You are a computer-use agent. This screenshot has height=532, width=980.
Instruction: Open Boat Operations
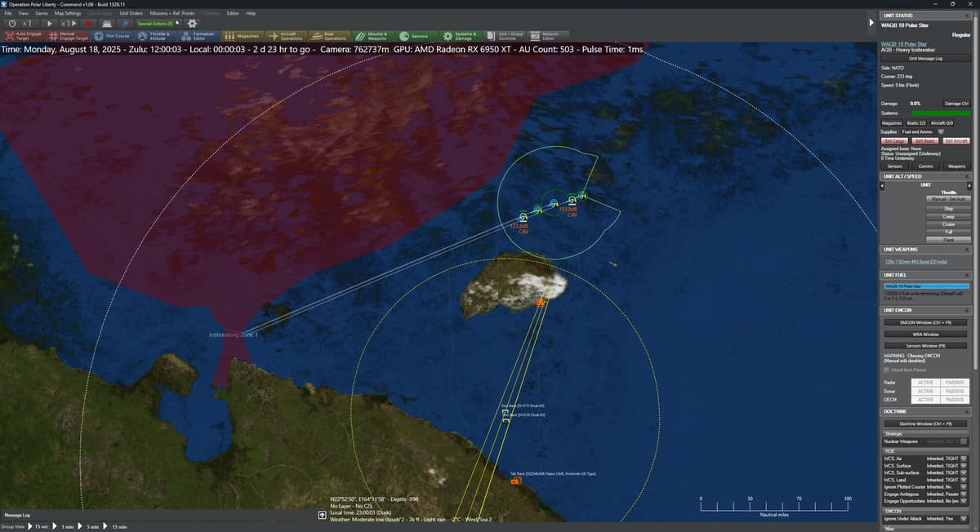pos(329,36)
